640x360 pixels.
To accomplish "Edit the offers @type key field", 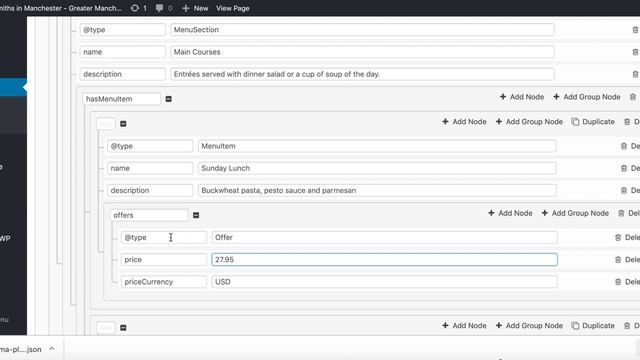I will (x=164, y=238).
